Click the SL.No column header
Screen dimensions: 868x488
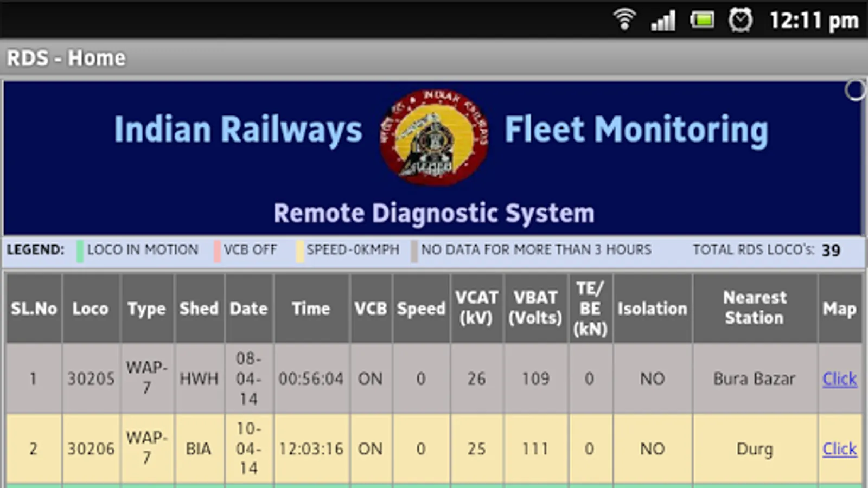(x=34, y=309)
